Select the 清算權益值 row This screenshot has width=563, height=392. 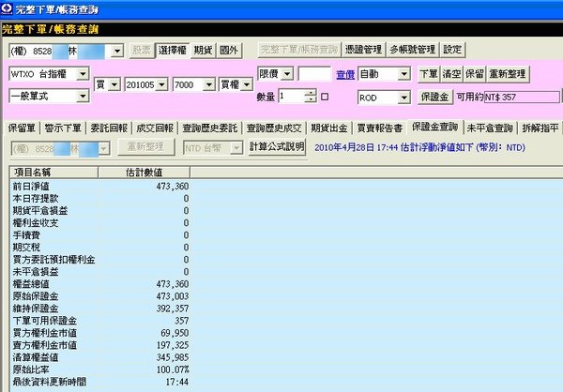(99, 357)
